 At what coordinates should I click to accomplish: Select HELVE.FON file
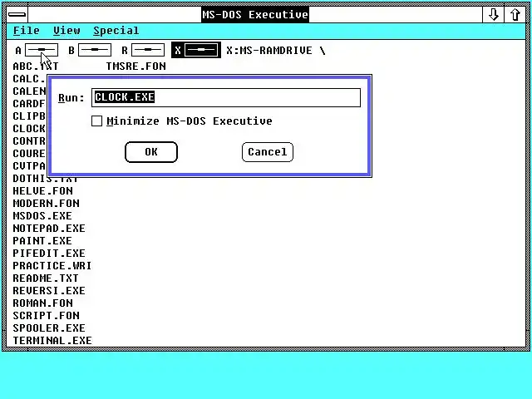42,190
